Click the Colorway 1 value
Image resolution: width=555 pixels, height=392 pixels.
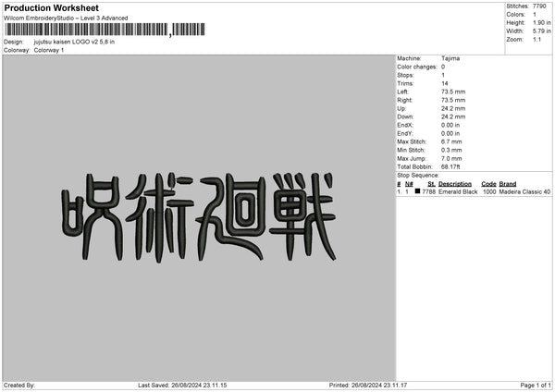click(x=49, y=50)
